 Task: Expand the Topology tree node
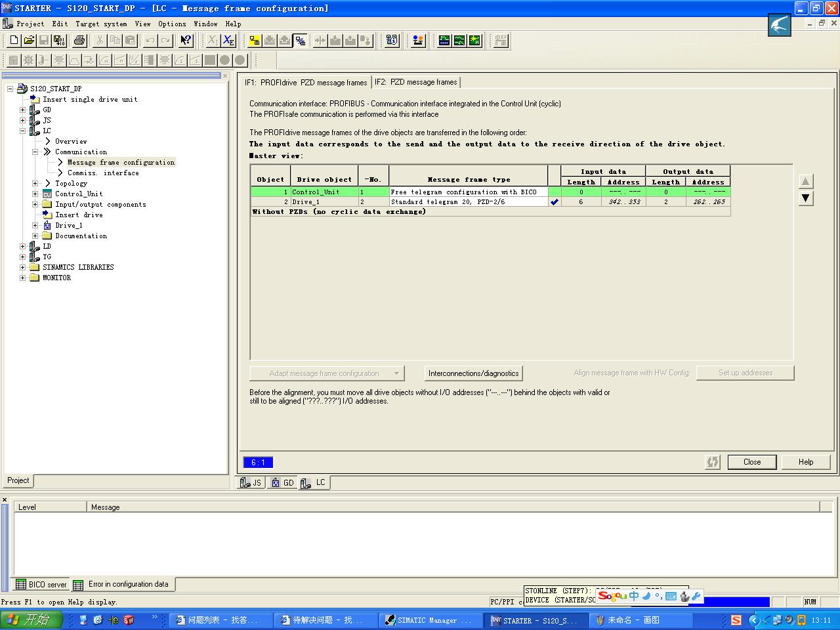click(35, 183)
